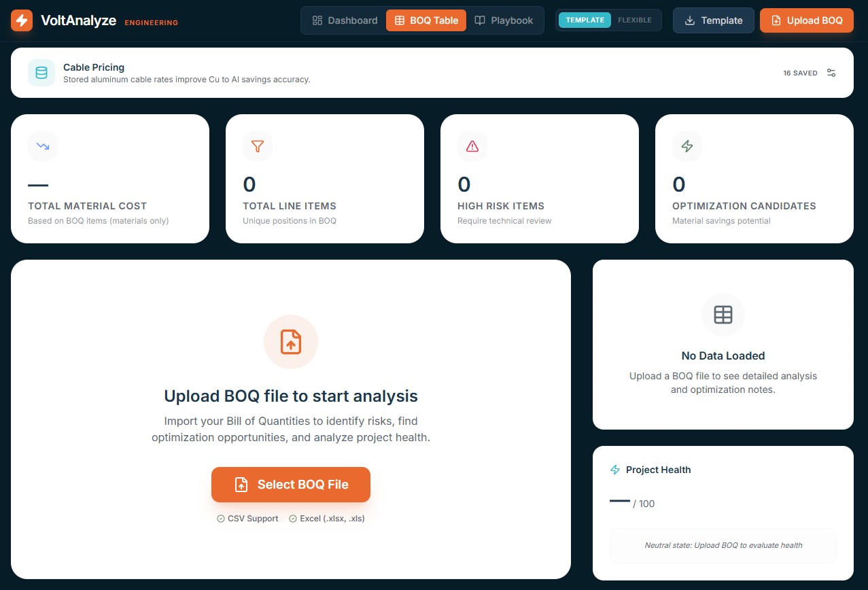Click the Total Material Cost trend icon
Viewport: 868px width, 590px height.
(x=43, y=146)
